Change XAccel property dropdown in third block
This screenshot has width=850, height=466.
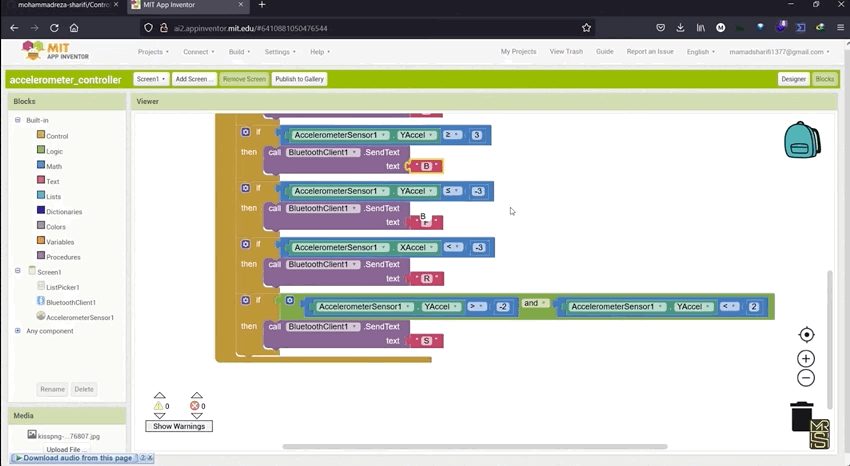416,247
